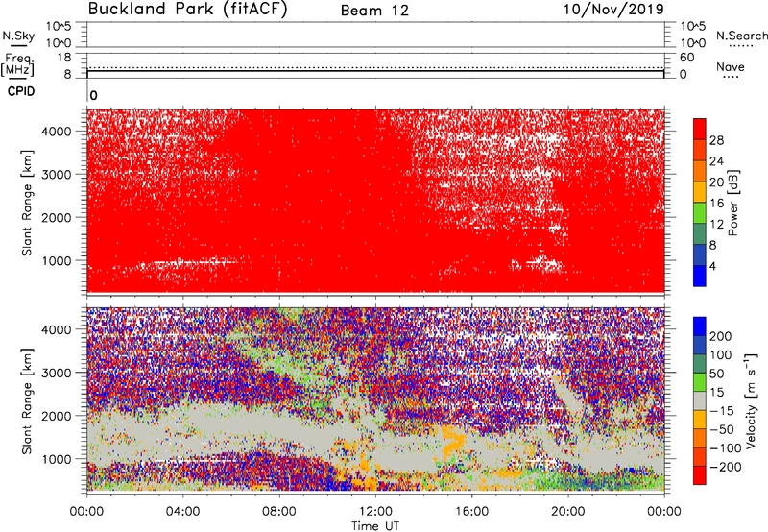Click the left 10^5 noise axis tick

click(60, 27)
